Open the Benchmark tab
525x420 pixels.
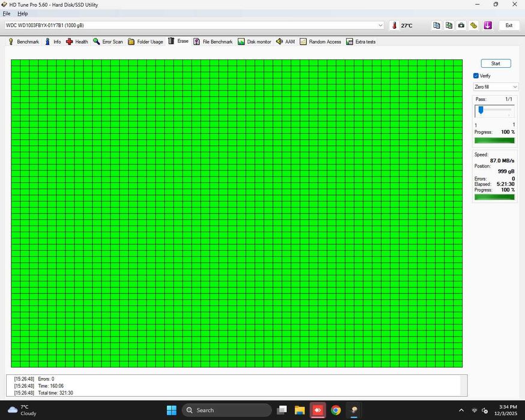tap(24, 41)
